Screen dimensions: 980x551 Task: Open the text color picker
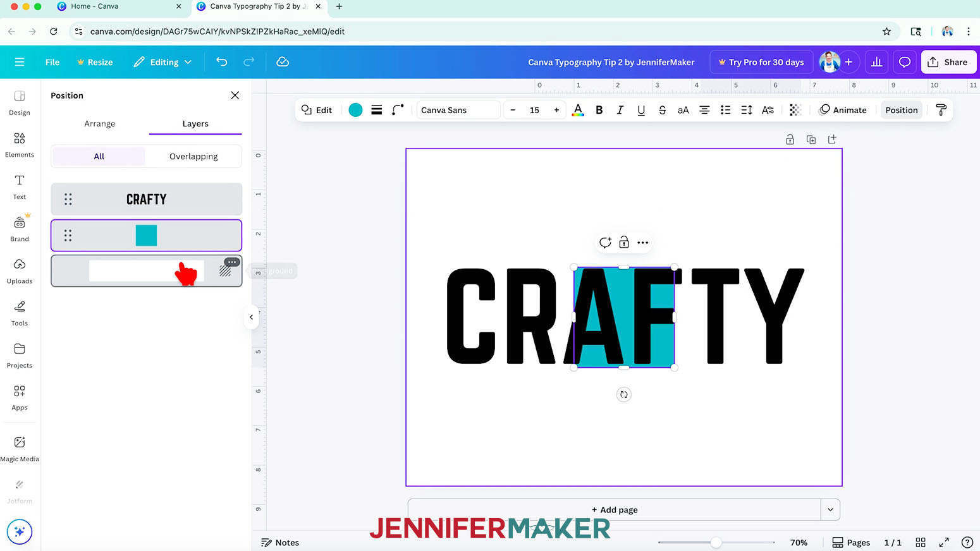tap(578, 110)
